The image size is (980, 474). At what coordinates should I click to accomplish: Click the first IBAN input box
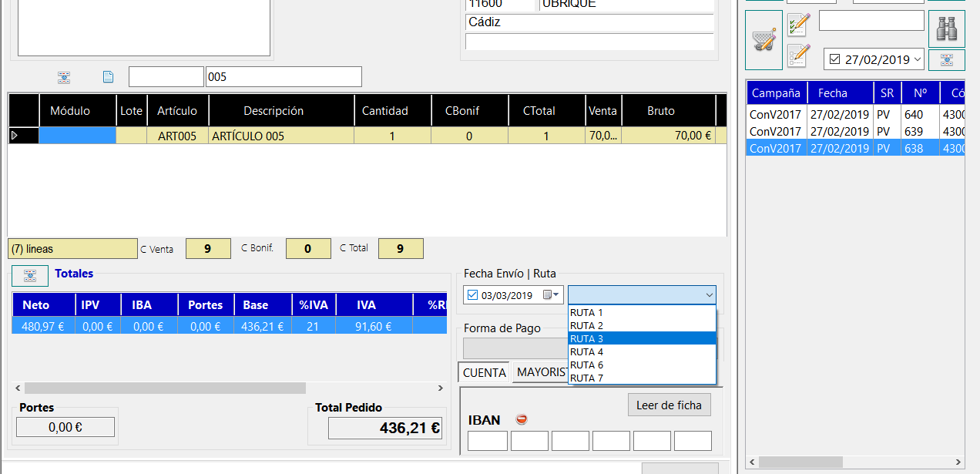coord(488,441)
